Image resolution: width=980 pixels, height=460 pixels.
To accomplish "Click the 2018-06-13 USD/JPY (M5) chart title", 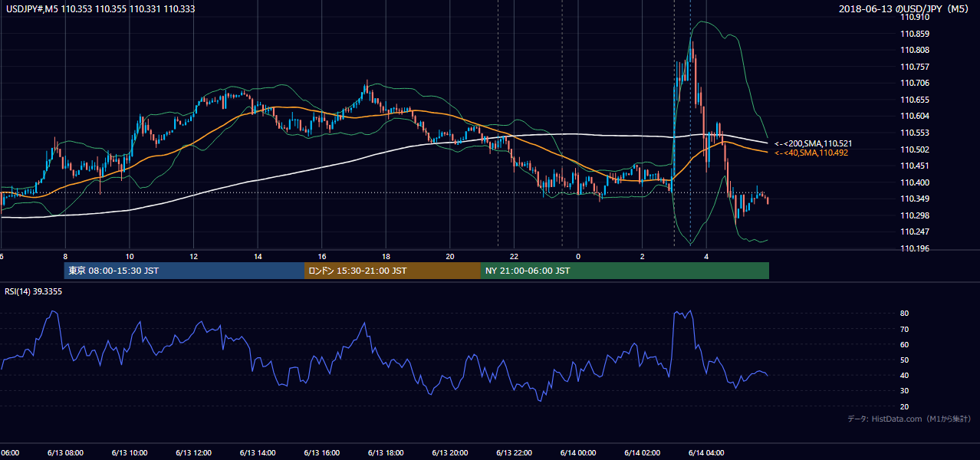I will 905,8.
